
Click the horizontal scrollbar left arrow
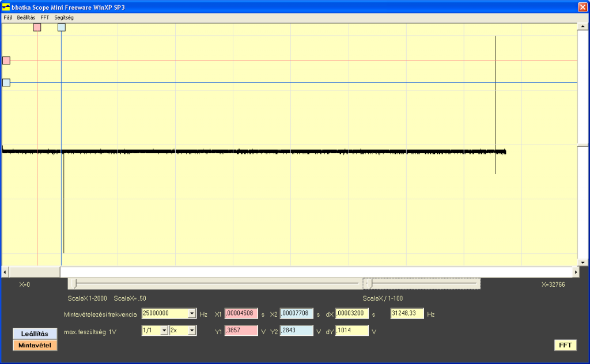click(5, 272)
